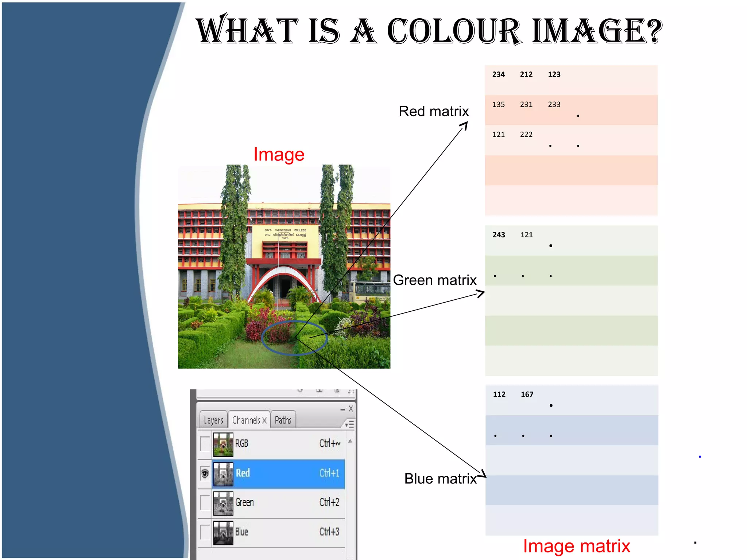
Task: Click the channels list scroll-up arrow
Action: tap(350, 442)
